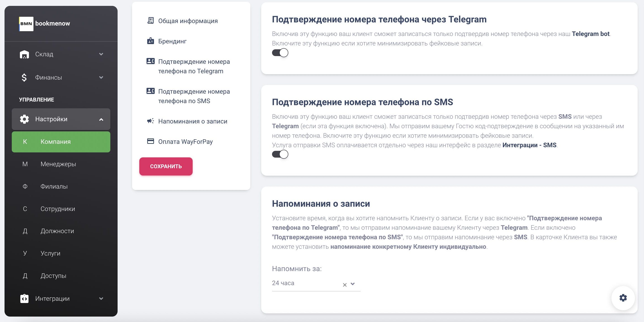Switch to the Брендинг section
Screen dimensions: 644x322
pyautogui.click(x=172, y=41)
